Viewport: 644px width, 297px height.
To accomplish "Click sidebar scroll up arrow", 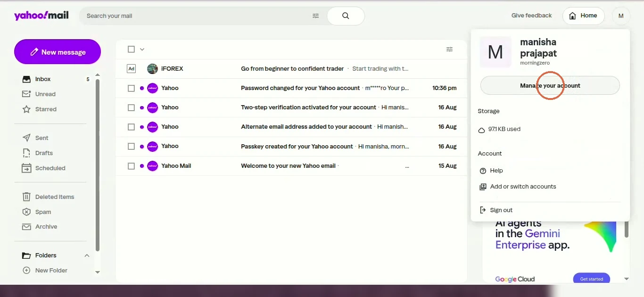I will pyautogui.click(x=98, y=75).
